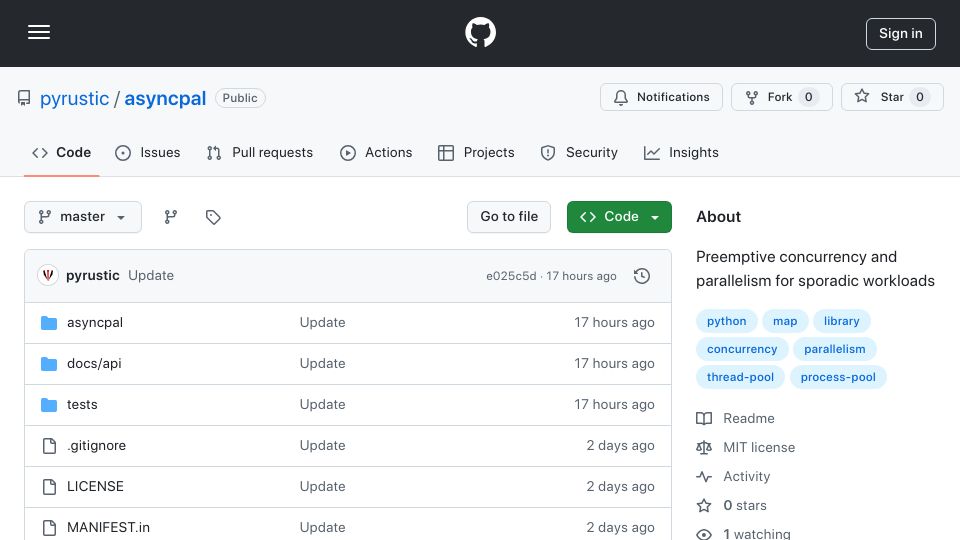View the Insights tab
960x540 pixels.
point(681,152)
